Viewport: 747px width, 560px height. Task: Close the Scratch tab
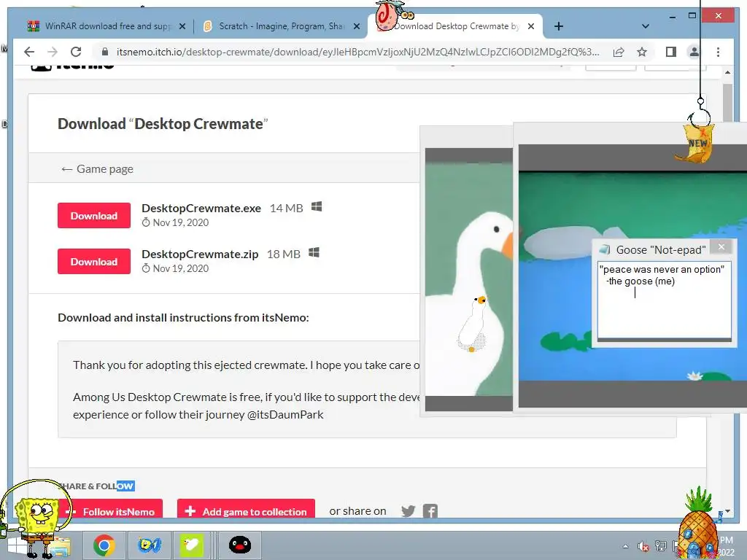coord(356,27)
